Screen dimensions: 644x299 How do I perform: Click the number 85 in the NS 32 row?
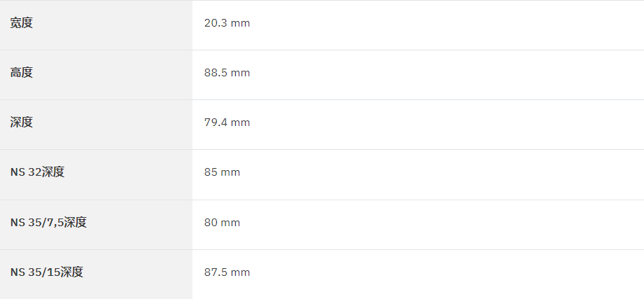211,172
